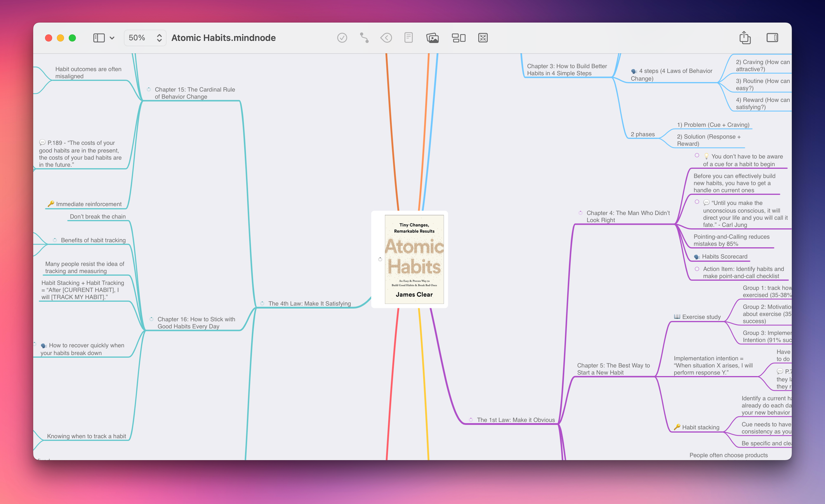Open sidebar options chevron dropdown
825x504 pixels.
tap(112, 38)
